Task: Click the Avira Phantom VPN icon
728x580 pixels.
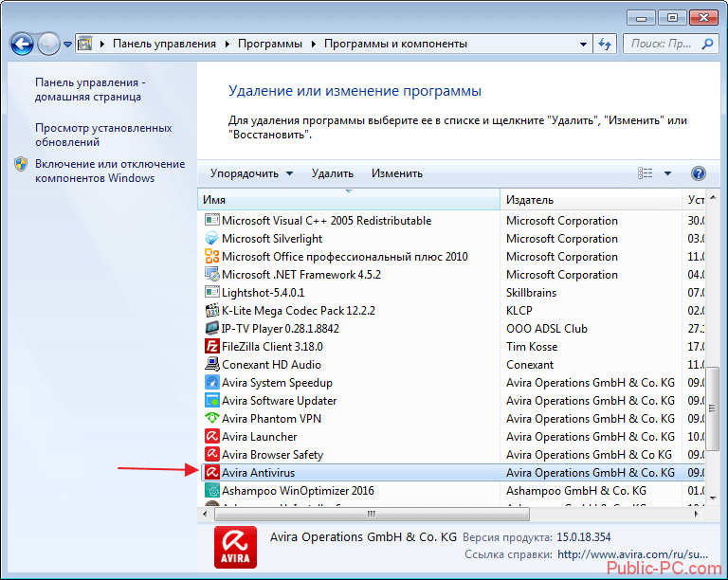Action: [x=212, y=419]
